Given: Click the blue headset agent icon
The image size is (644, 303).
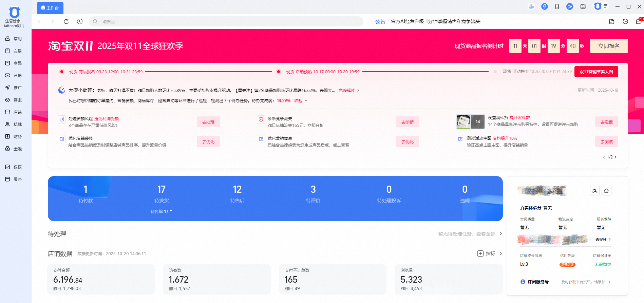Looking at the screenshot, I should [x=570, y=6].
